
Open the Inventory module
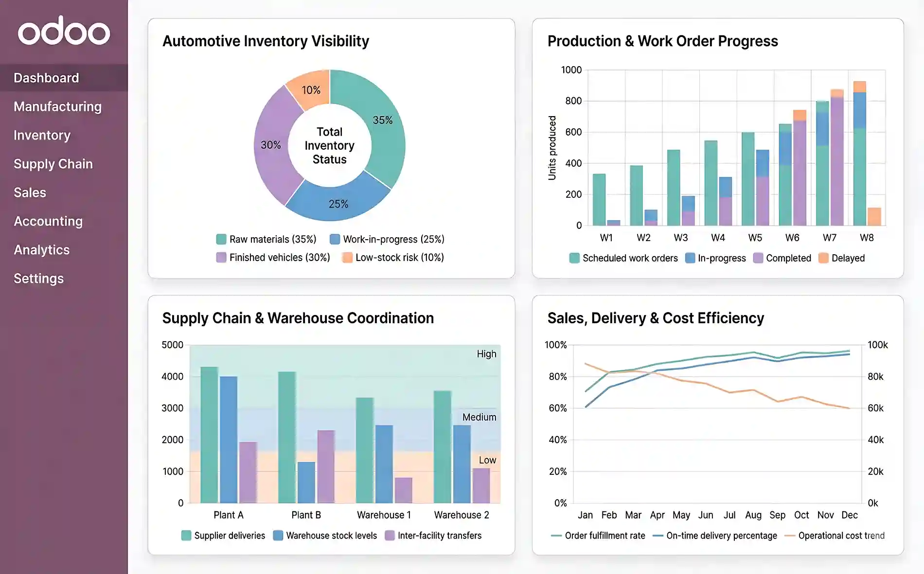(42, 135)
